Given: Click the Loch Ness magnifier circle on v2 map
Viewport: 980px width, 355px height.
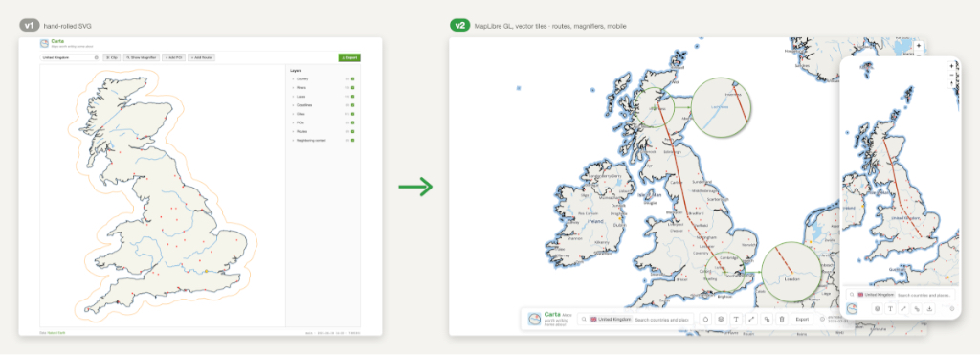Looking at the screenshot, I should [722, 107].
